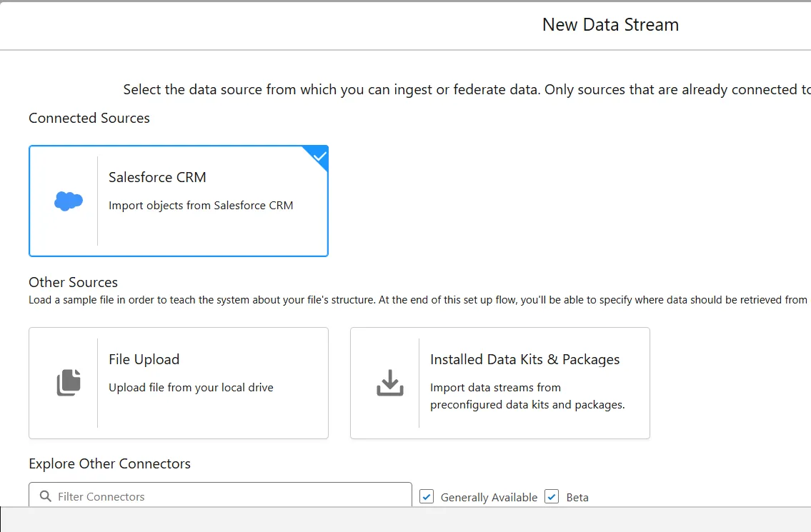Uncheck the Generally Available checkbox
811x532 pixels.
point(427,496)
